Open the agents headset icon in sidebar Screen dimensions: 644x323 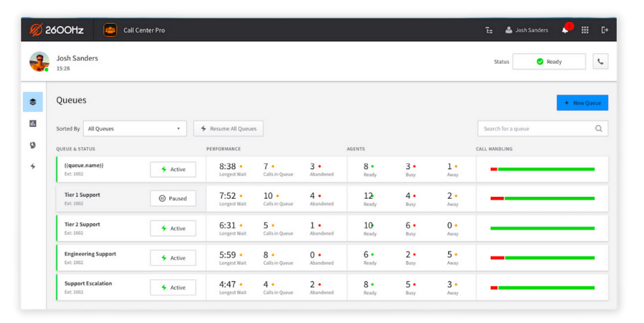pos(33,145)
